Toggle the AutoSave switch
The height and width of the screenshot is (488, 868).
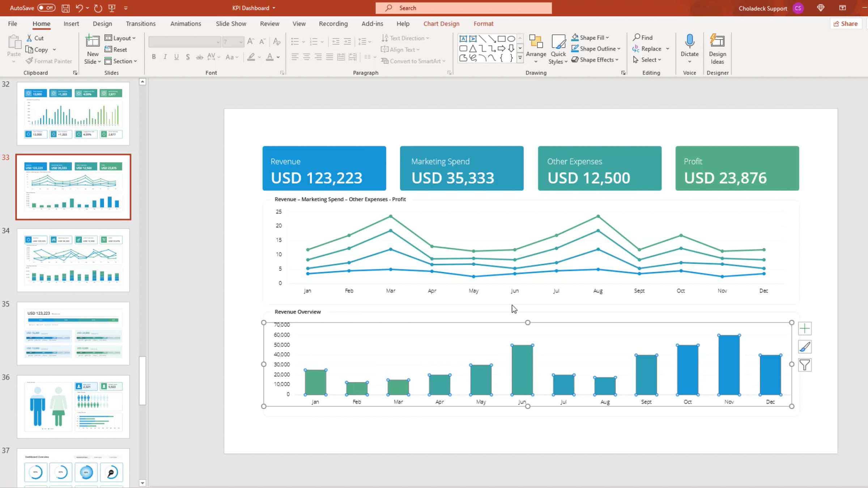point(46,8)
